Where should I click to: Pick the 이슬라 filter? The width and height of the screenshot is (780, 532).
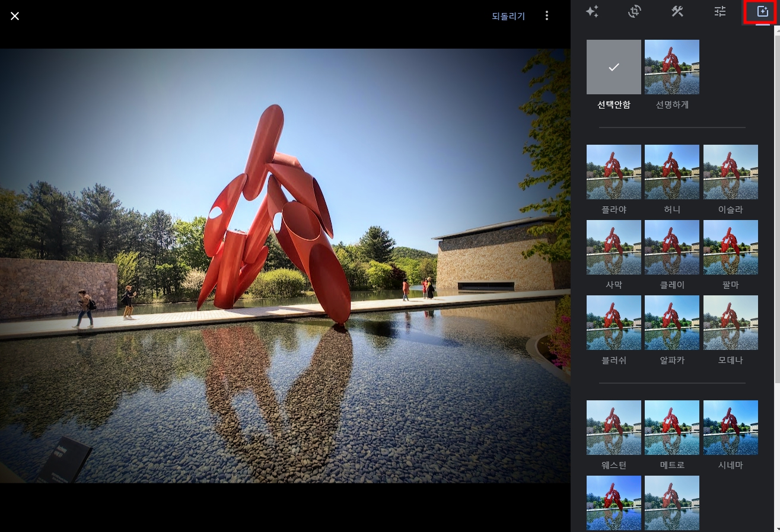tap(731, 172)
